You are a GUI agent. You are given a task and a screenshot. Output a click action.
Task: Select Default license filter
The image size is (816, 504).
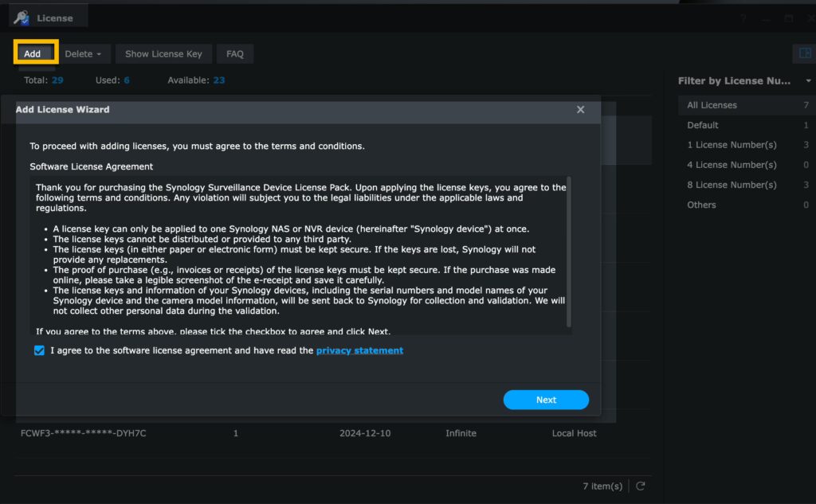click(x=747, y=125)
